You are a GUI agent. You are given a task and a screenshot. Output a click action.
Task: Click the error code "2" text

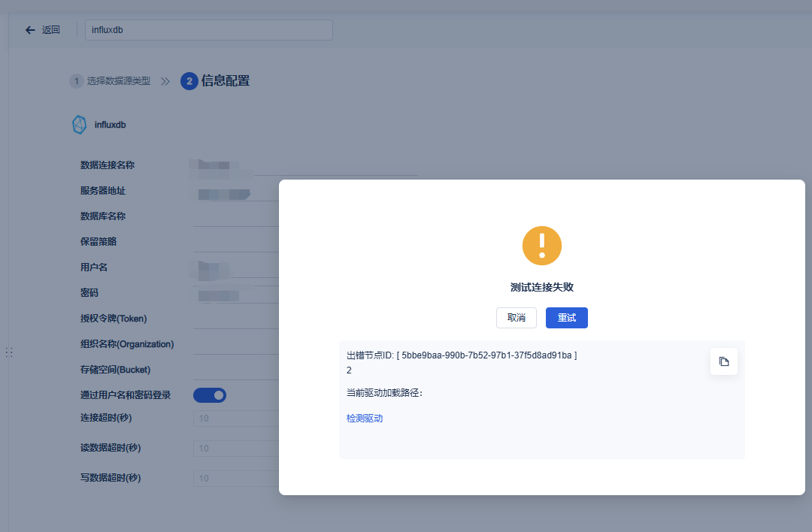coord(349,370)
